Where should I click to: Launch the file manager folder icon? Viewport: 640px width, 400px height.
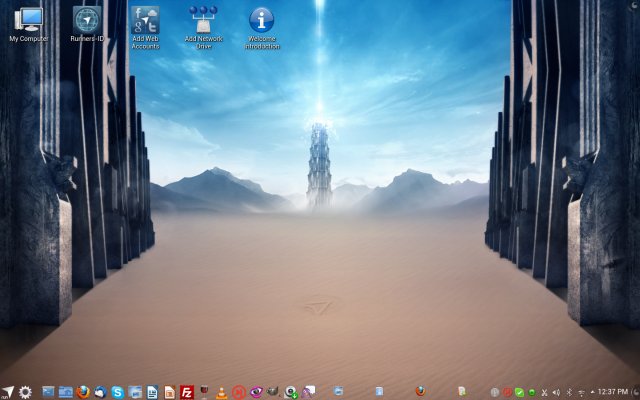pyautogui.click(x=66, y=392)
